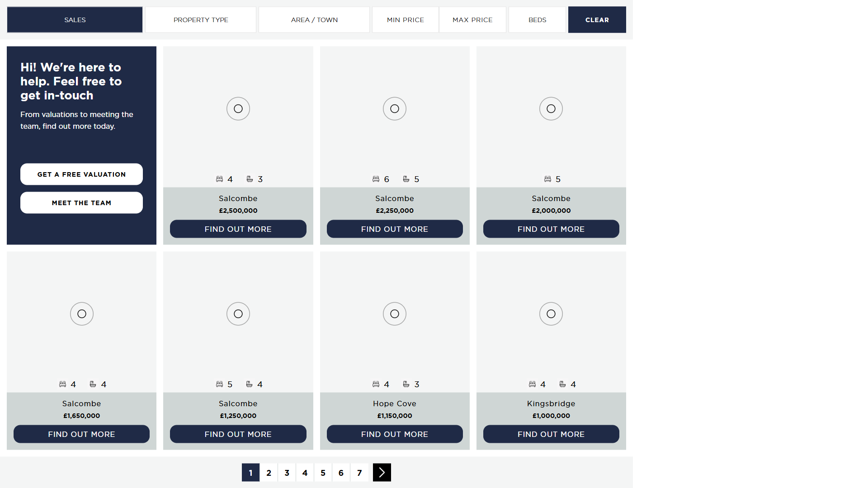Click bed icon on £2,500,000 Salcombe listing
This screenshot has width=868, height=488.
coord(219,179)
